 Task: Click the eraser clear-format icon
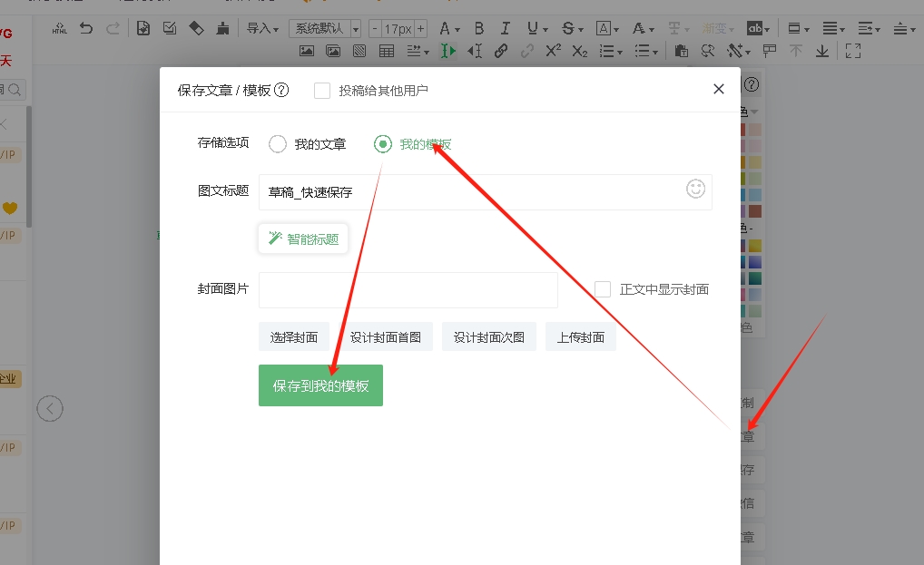coord(195,28)
